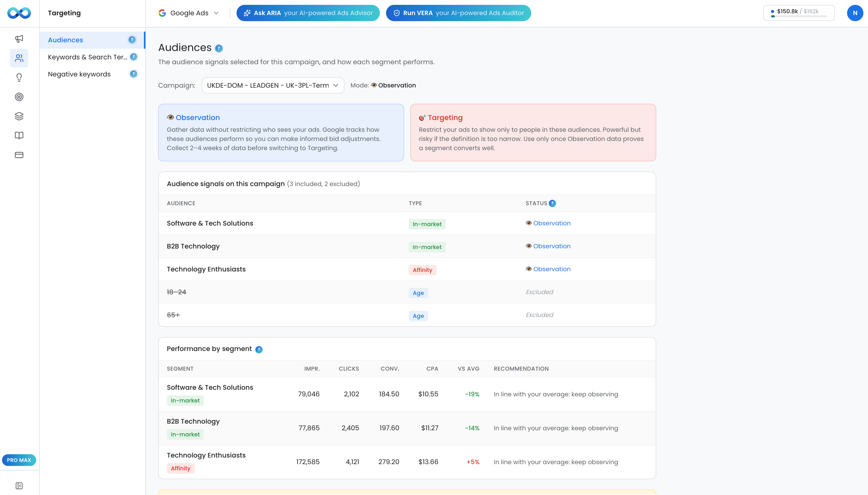Open the Audiences menu item

tap(93, 40)
